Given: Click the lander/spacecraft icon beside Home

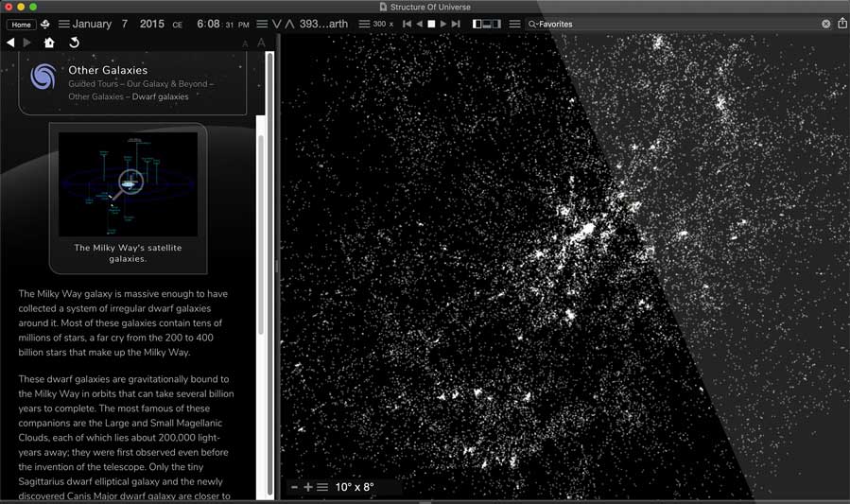Looking at the screenshot, I should (44, 24).
